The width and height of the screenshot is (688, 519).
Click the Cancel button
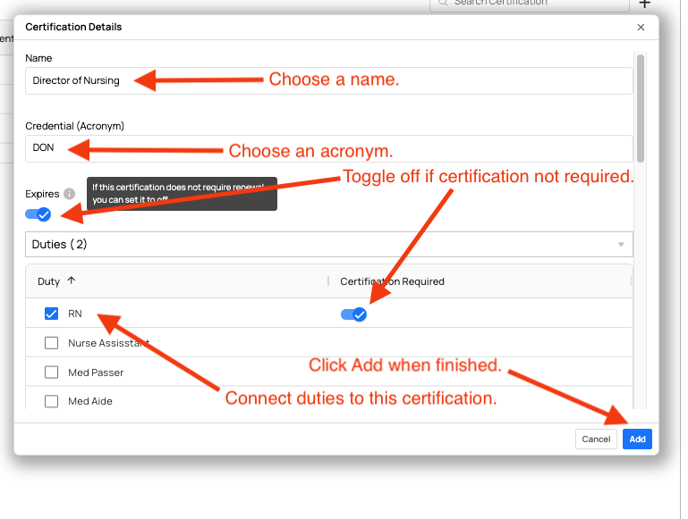(x=596, y=439)
